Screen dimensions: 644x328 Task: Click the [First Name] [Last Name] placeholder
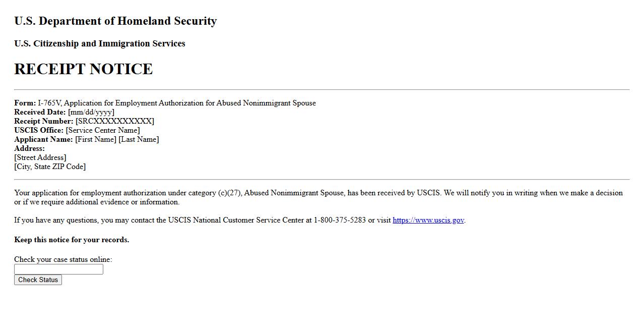pos(117,139)
